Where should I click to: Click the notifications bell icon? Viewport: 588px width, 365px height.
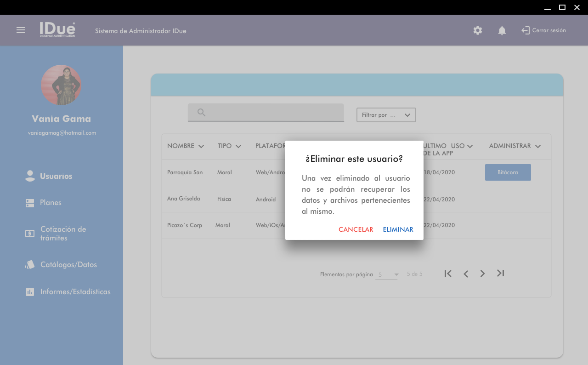pyautogui.click(x=502, y=30)
